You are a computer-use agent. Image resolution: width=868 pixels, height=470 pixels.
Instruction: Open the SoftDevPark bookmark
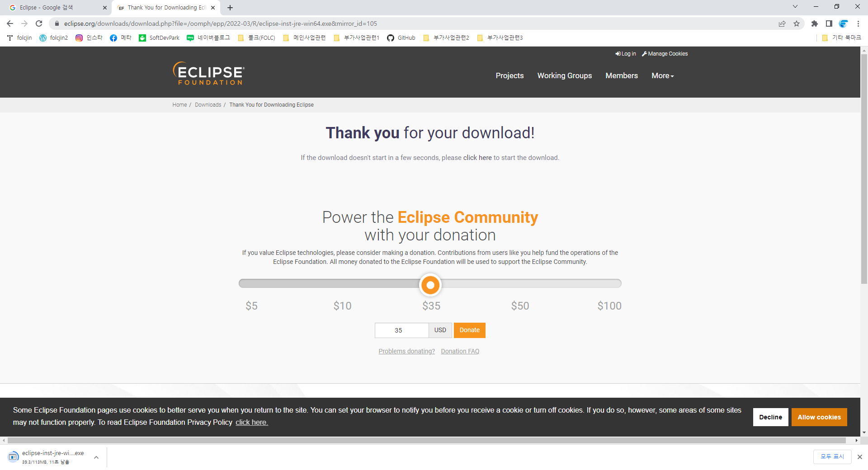click(159, 38)
